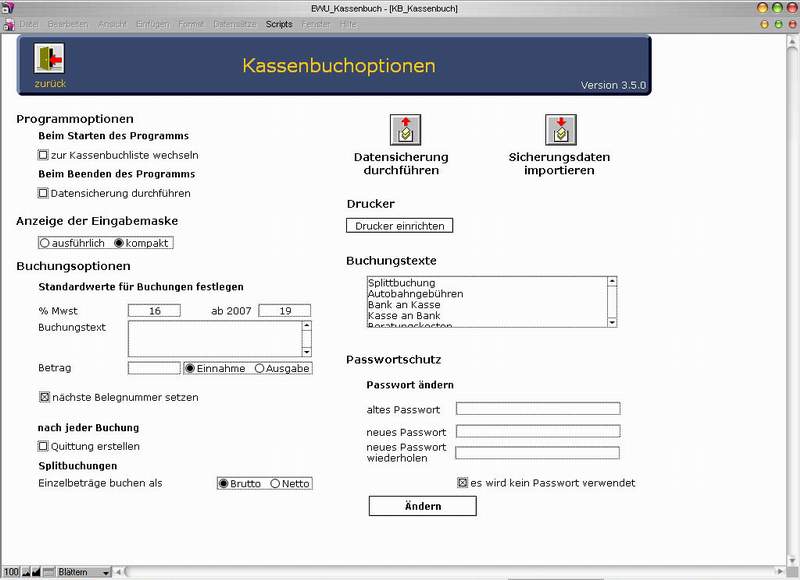
Task: Click the zoom level value 100
Action: (11, 572)
